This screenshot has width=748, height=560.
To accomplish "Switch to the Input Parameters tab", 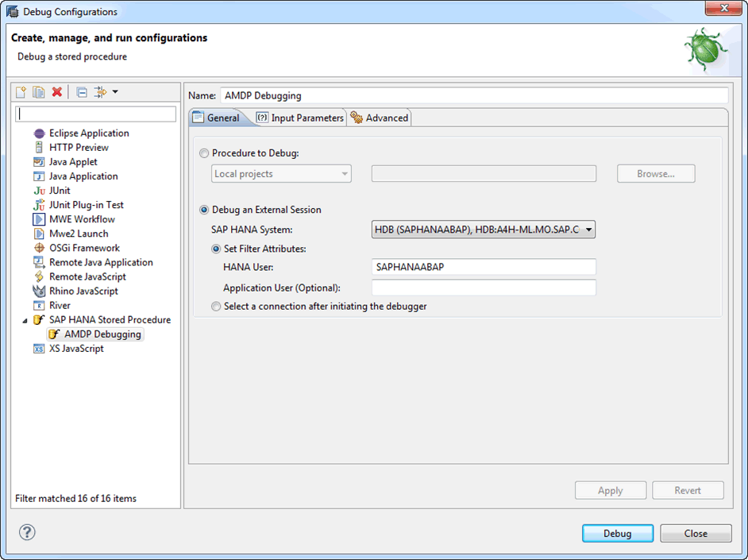I will [x=300, y=118].
